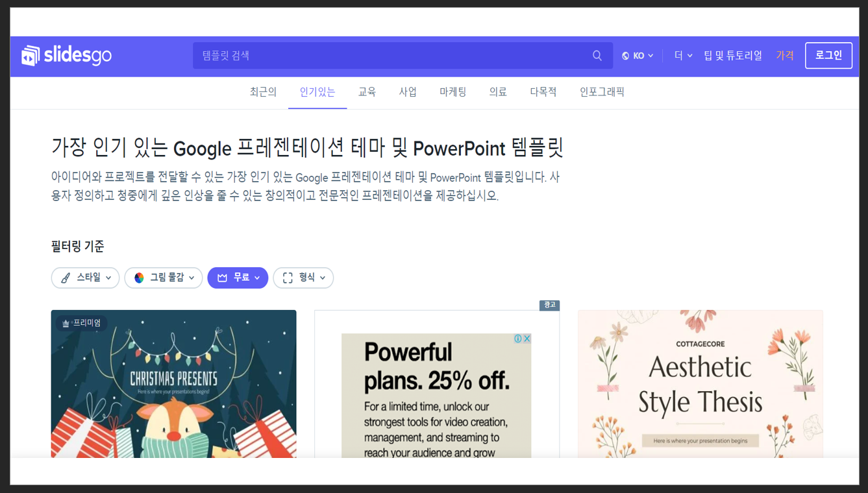Expand the KO language dropdown
Viewport: 868px width, 493px height.
[638, 55]
